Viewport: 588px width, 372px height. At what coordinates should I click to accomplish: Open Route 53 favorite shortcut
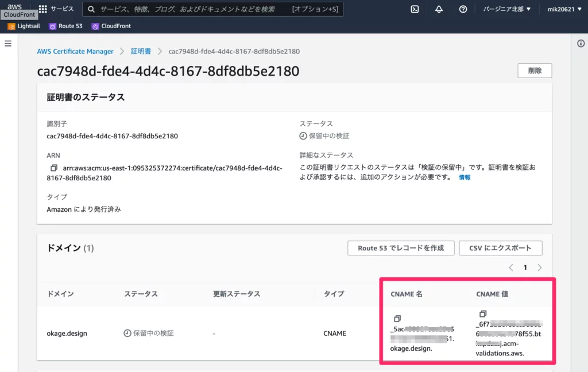click(x=66, y=26)
